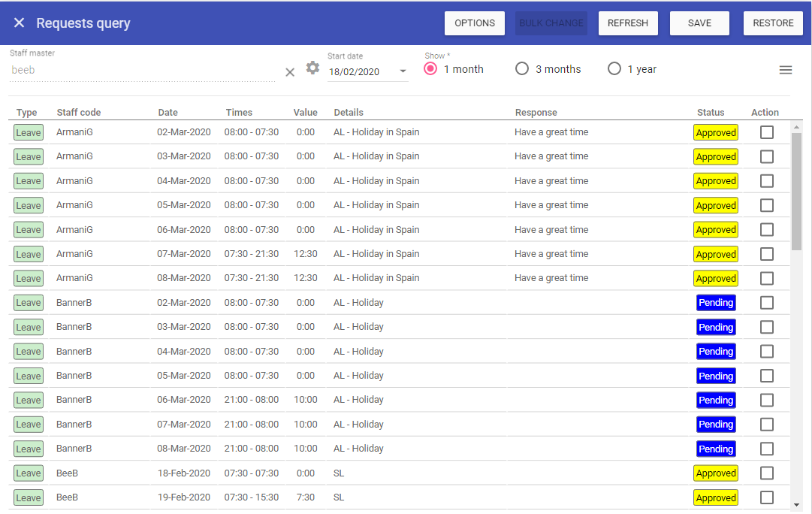Click the Staff master input field
This screenshot has height=514, width=812.
click(143, 71)
